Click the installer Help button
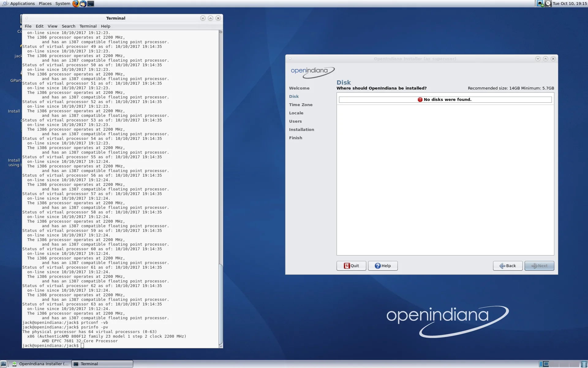 click(x=383, y=266)
